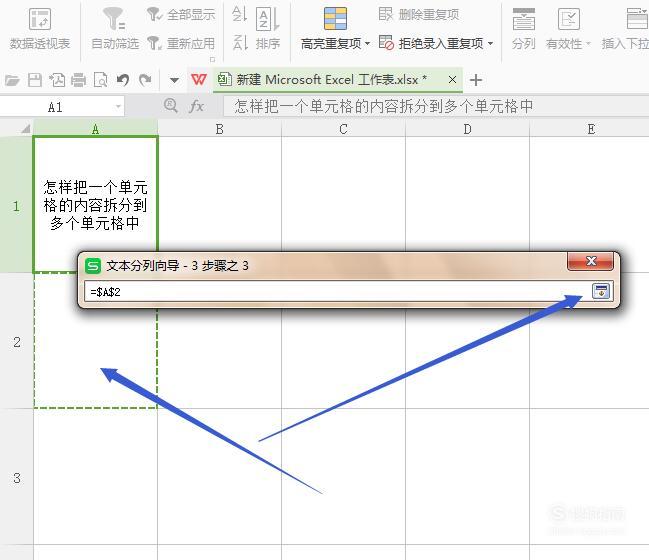Expand the 拒绝录入重复项 dropdown arrow
The image size is (649, 560).
(490, 43)
